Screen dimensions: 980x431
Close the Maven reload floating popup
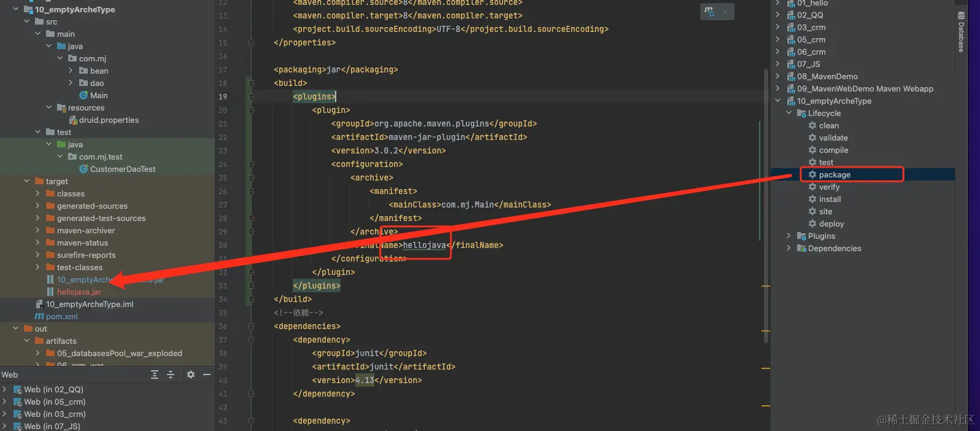click(725, 12)
